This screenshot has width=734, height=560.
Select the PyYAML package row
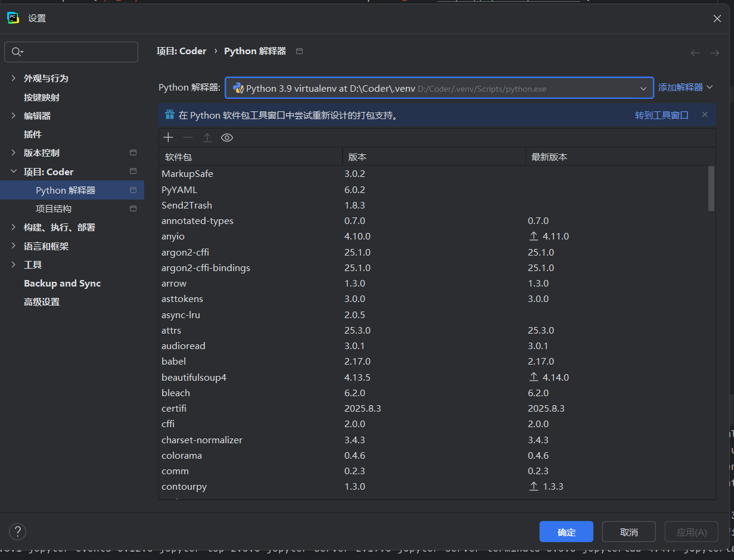point(433,189)
